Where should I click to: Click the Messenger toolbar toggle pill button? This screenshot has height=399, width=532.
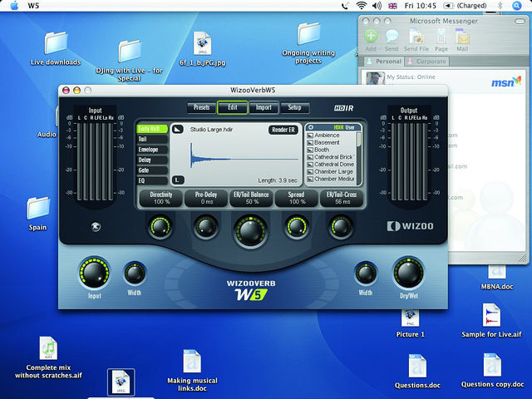click(x=520, y=22)
